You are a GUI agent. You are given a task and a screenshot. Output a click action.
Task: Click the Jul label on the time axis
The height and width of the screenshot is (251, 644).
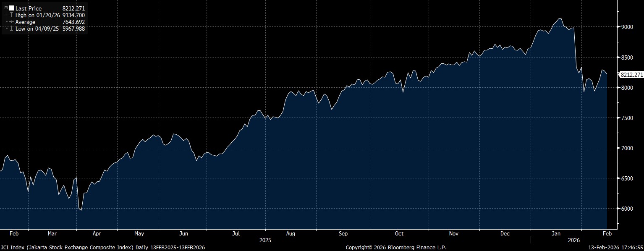click(x=236, y=233)
